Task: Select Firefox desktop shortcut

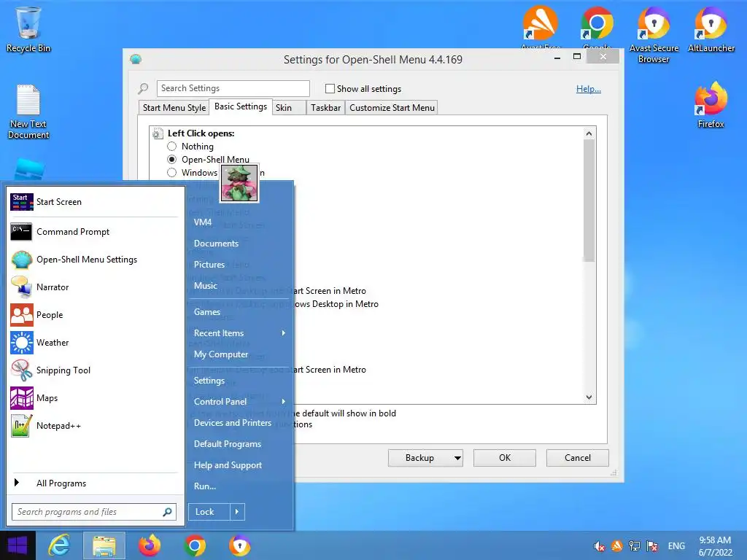Action: click(x=711, y=105)
